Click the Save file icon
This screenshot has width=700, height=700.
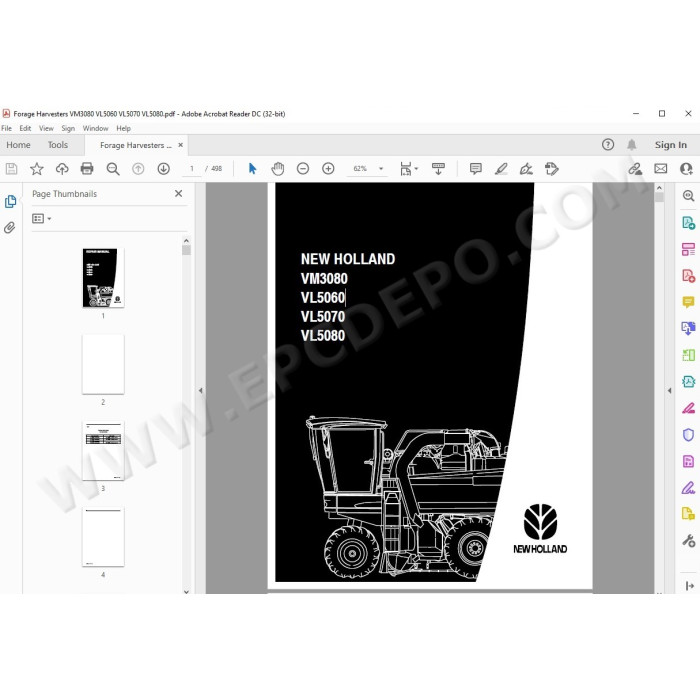coord(11,169)
